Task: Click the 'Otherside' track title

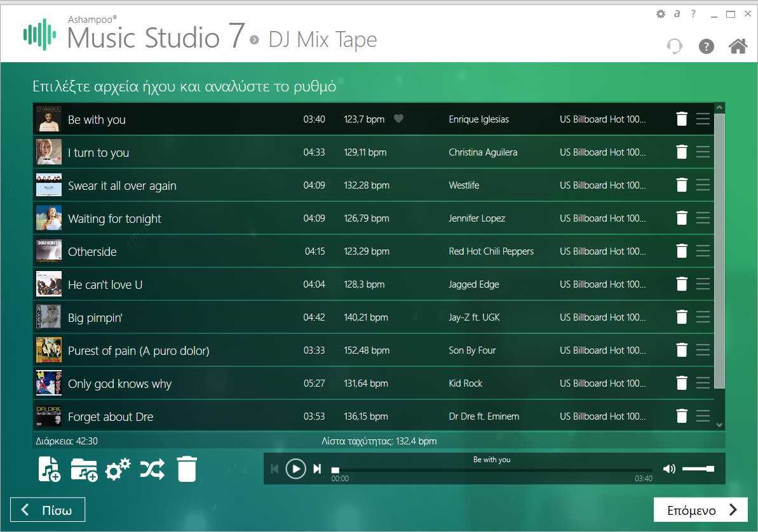Action: (92, 252)
